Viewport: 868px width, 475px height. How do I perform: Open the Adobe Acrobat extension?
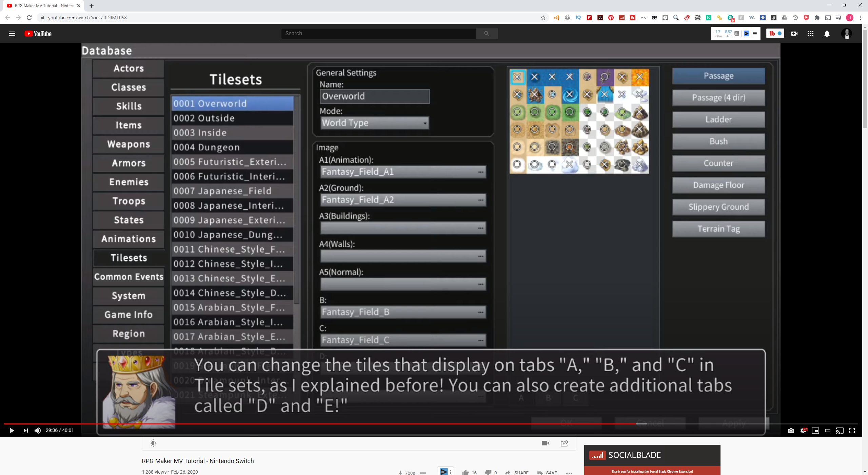(600, 18)
